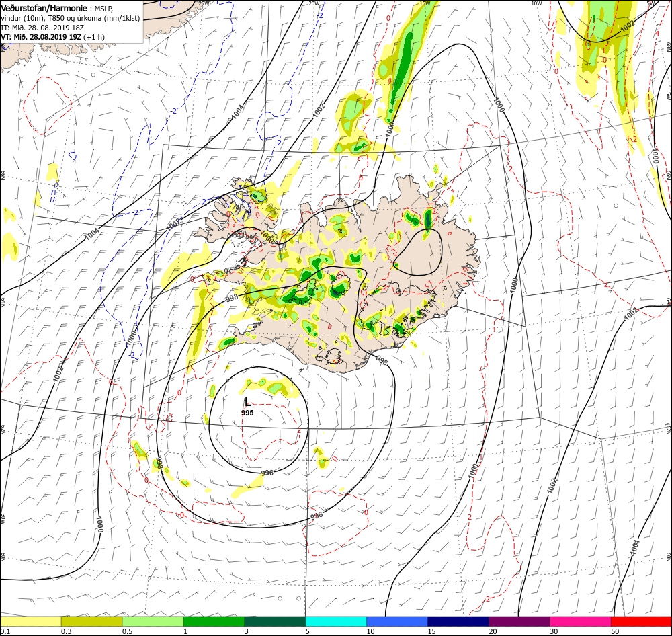Click the '10W' longitude label
Image resolution: width=672 pixels, height=636 pixels.
536,3
